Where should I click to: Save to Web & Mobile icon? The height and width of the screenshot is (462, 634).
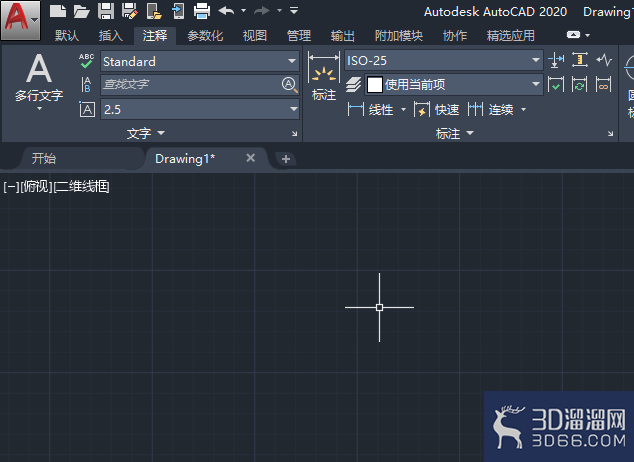(178, 11)
